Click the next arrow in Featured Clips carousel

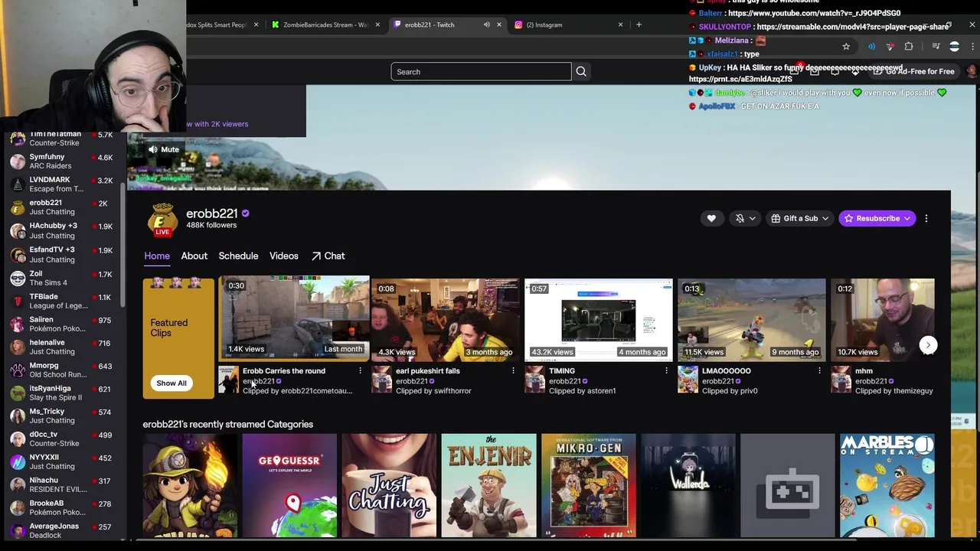tap(928, 345)
